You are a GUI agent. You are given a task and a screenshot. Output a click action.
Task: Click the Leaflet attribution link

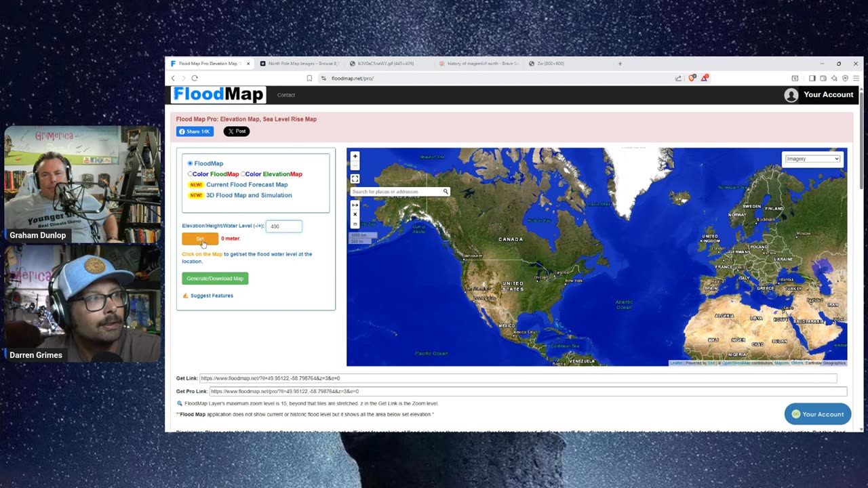(676, 363)
